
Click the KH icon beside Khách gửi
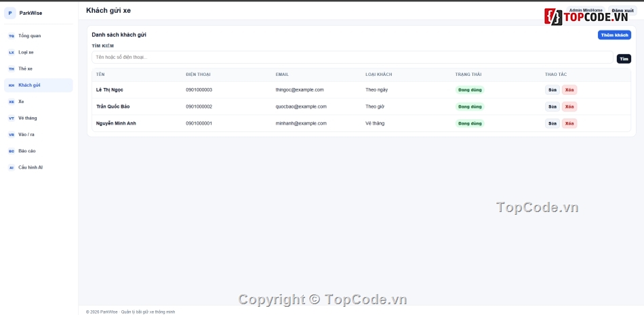(x=12, y=85)
